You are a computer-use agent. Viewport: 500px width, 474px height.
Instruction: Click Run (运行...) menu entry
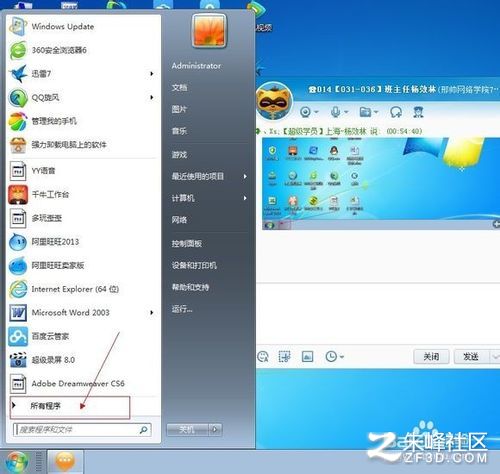pos(182,309)
